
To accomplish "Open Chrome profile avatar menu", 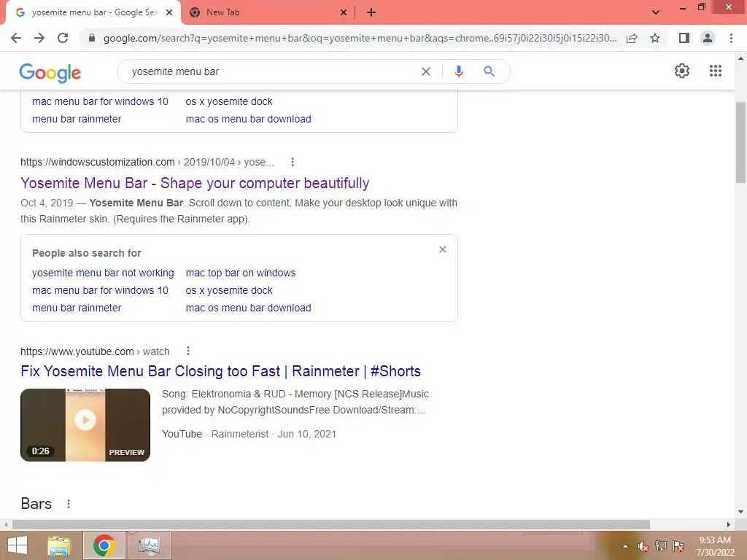I will click(x=708, y=38).
